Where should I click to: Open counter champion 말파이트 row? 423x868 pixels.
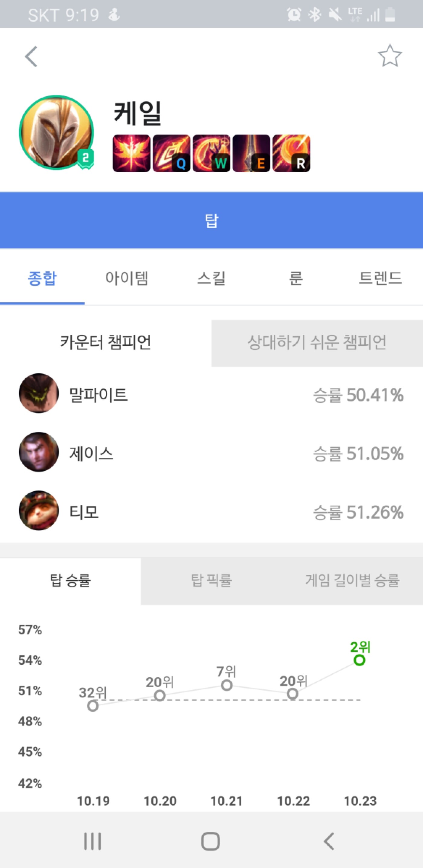(x=211, y=393)
